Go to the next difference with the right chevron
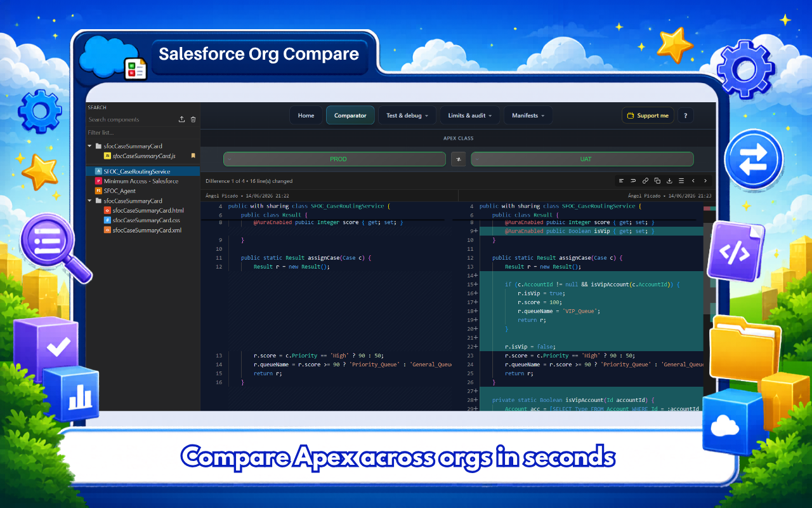This screenshot has height=508, width=812. 705,181
